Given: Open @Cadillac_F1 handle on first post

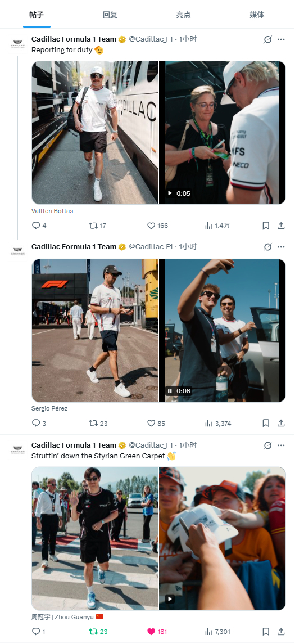Looking at the screenshot, I should click(x=151, y=39).
